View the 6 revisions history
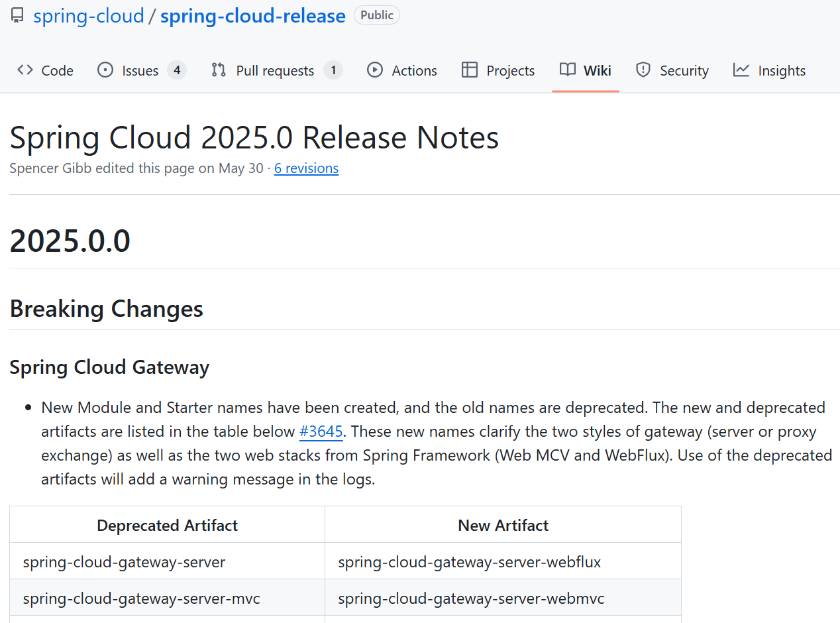This screenshot has height=623, width=840. (x=306, y=168)
